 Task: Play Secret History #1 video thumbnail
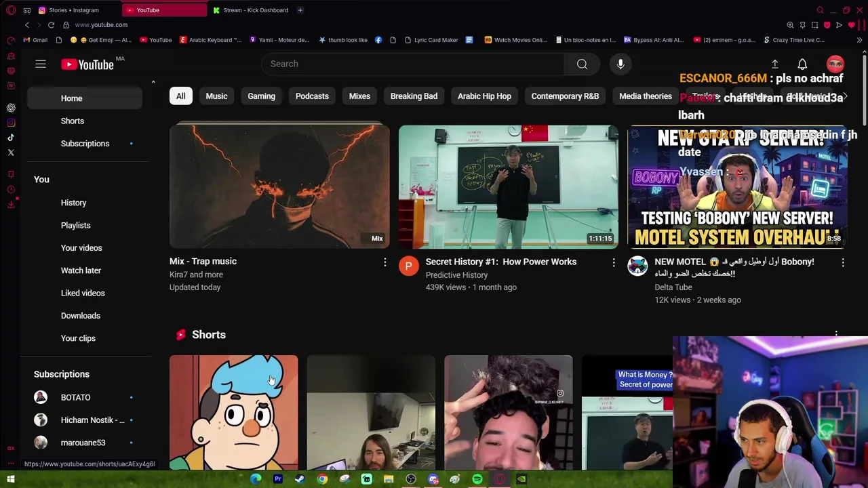[x=509, y=186]
